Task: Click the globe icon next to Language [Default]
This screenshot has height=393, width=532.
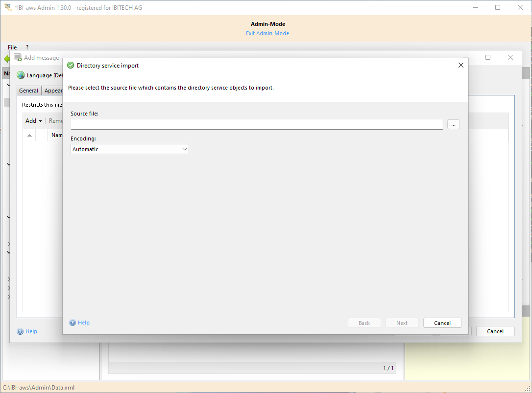Action: [x=20, y=75]
